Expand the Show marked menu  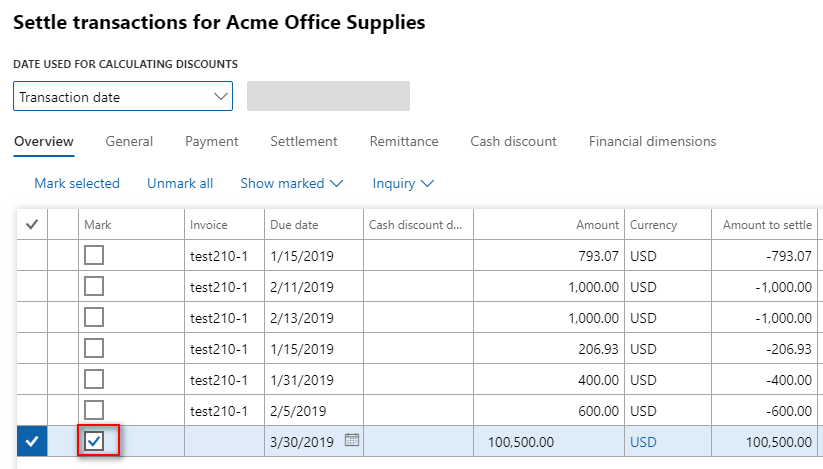291,184
